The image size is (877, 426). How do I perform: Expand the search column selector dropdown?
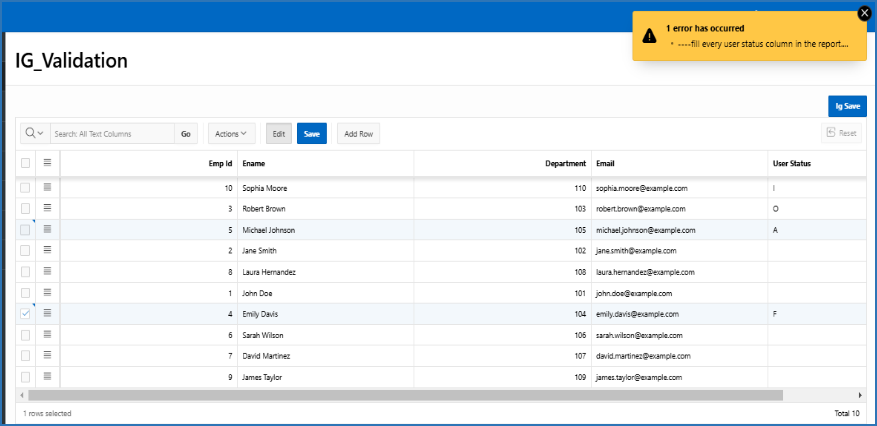(x=35, y=133)
